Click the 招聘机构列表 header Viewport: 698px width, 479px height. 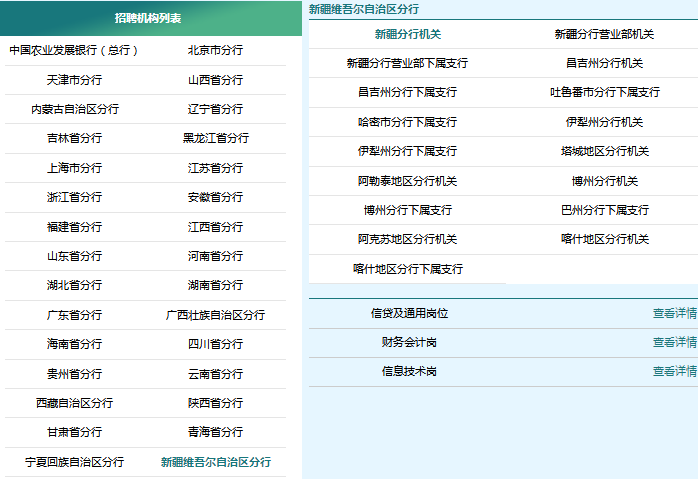tap(148, 18)
